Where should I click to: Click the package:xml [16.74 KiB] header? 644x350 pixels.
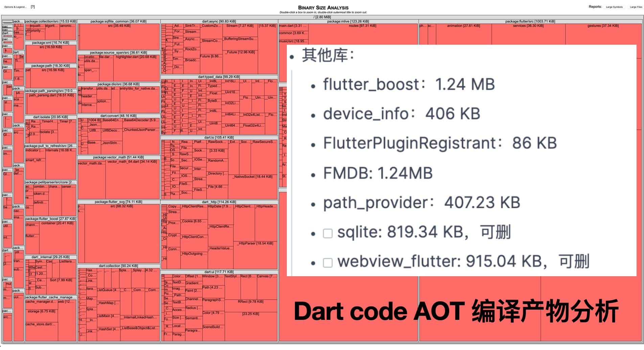click(x=50, y=43)
